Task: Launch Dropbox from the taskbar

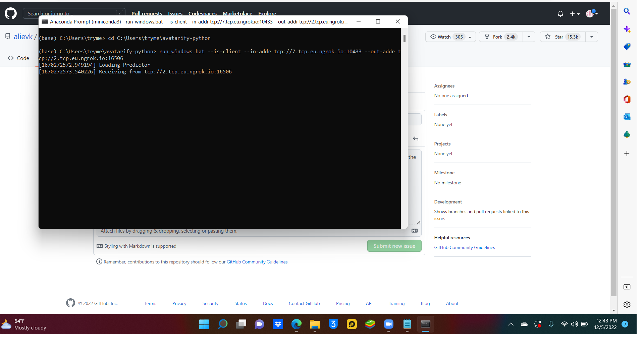Action: (x=278, y=324)
